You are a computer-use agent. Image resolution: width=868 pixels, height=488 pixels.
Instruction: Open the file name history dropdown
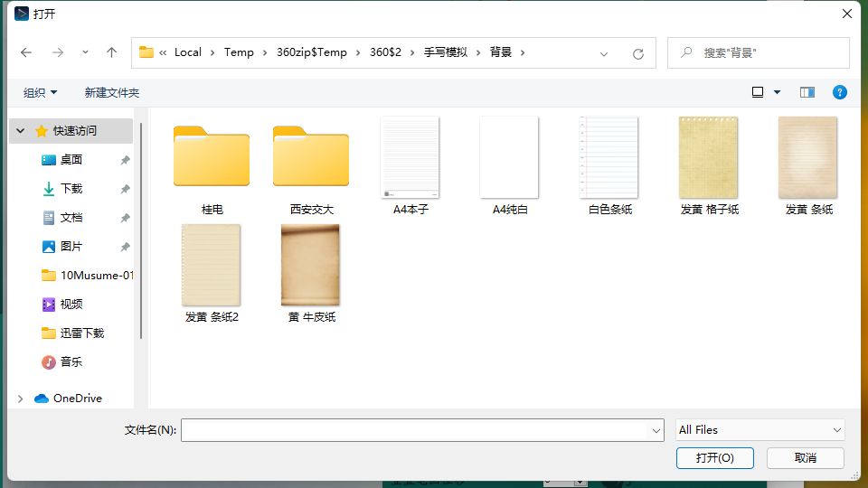click(656, 430)
